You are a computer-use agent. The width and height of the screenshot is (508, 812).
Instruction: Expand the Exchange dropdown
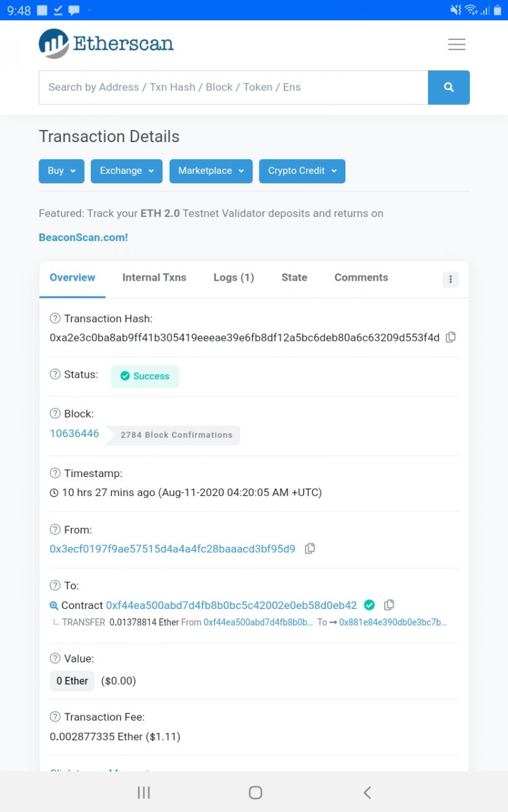127,171
